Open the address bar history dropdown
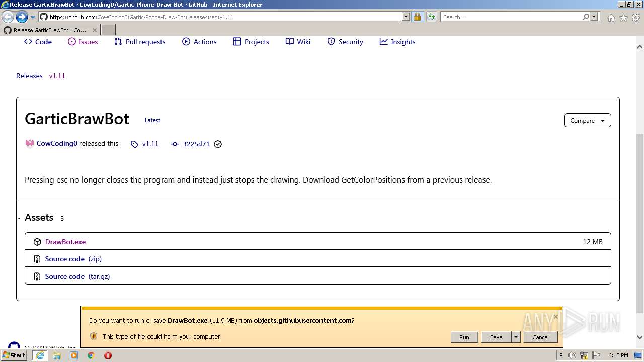The height and width of the screenshot is (362, 644). [x=406, y=17]
